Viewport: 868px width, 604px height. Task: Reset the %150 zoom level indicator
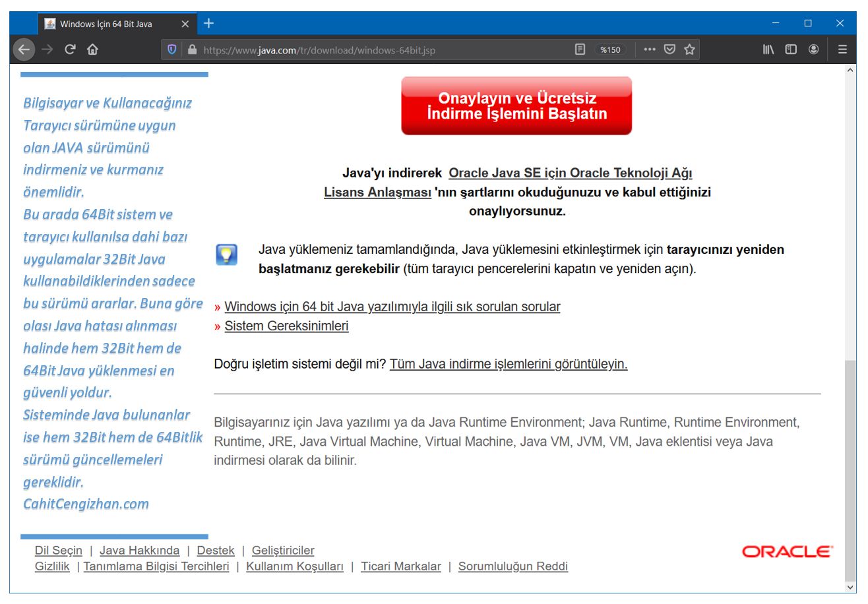(x=610, y=49)
